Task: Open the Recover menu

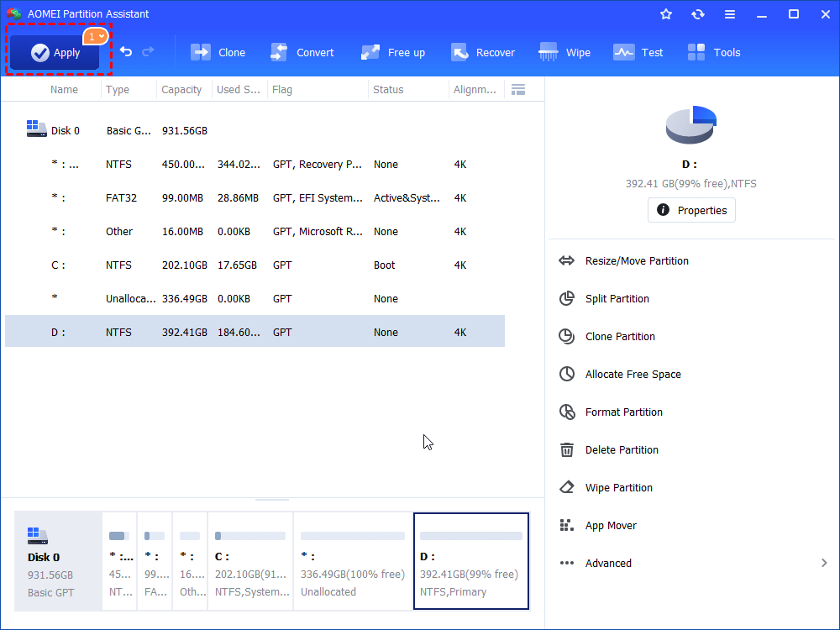Action: [x=483, y=52]
